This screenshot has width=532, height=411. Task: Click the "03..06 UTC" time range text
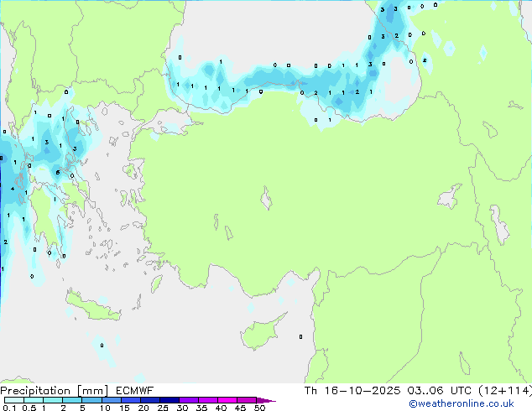[440, 391]
